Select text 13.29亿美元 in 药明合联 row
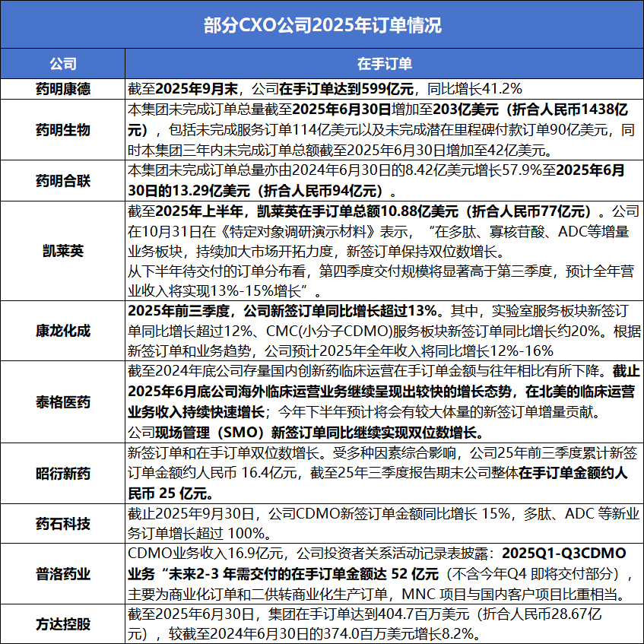 (x=211, y=191)
